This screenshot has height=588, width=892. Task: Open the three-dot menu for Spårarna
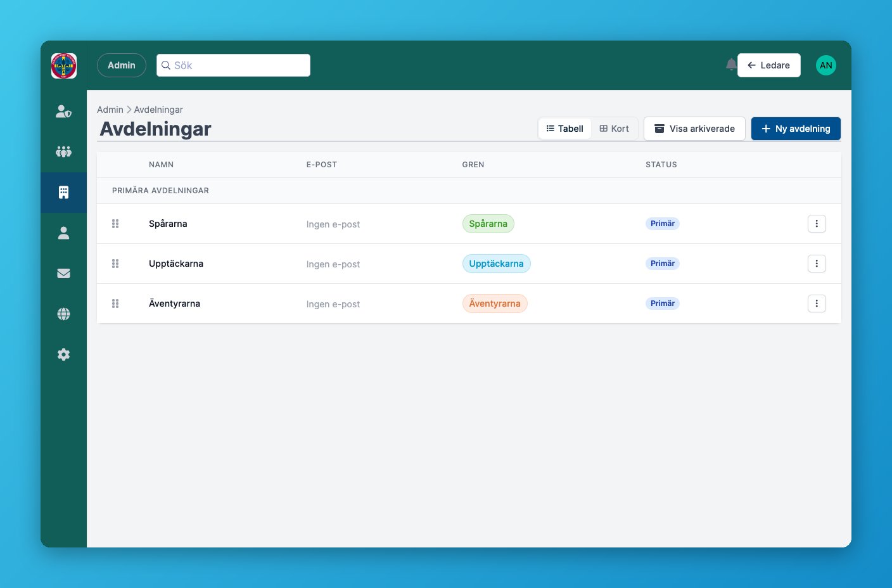[817, 224]
